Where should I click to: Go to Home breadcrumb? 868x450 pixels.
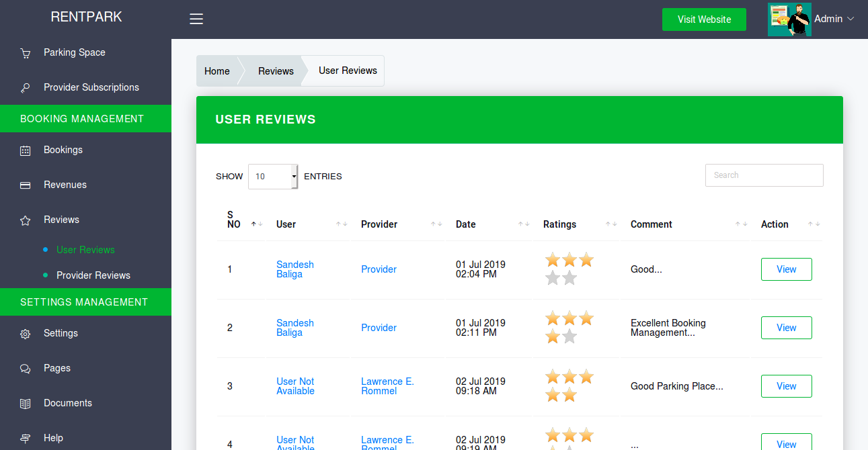pos(217,71)
